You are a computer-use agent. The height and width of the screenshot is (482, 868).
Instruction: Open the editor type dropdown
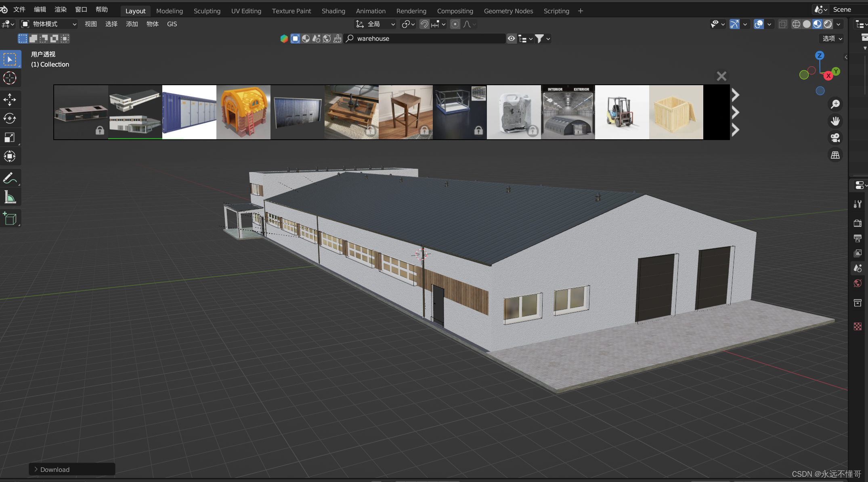[x=8, y=24]
